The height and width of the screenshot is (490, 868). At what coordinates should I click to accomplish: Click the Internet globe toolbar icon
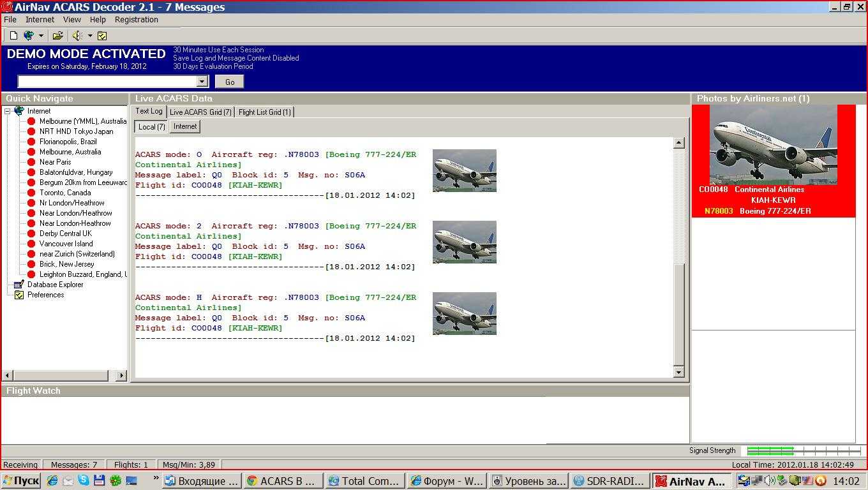pyautogui.click(x=29, y=36)
